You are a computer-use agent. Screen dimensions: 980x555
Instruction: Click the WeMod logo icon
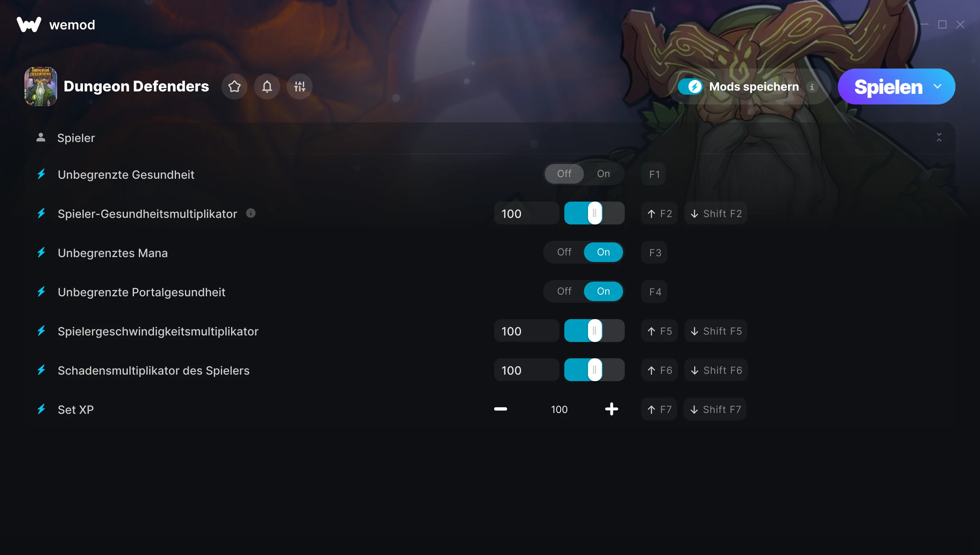pyautogui.click(x=29, y=24)
